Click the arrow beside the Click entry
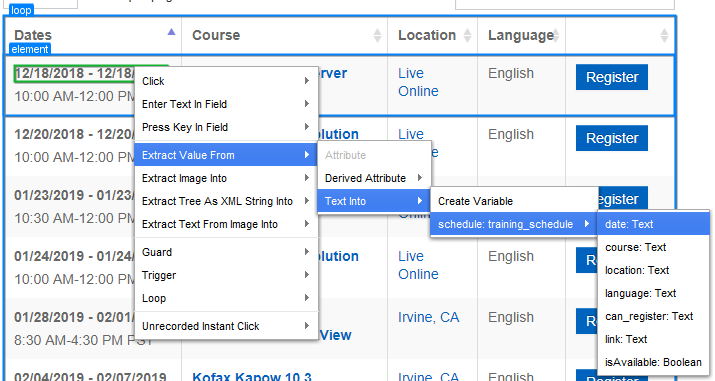The width and height of the screenshot is (715, 381). click(307, 81)
